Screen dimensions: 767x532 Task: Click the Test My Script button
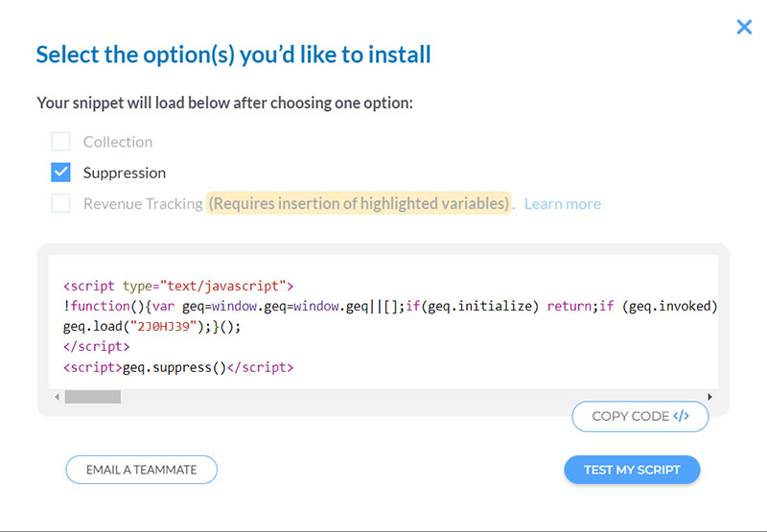[x=632, y=470]
